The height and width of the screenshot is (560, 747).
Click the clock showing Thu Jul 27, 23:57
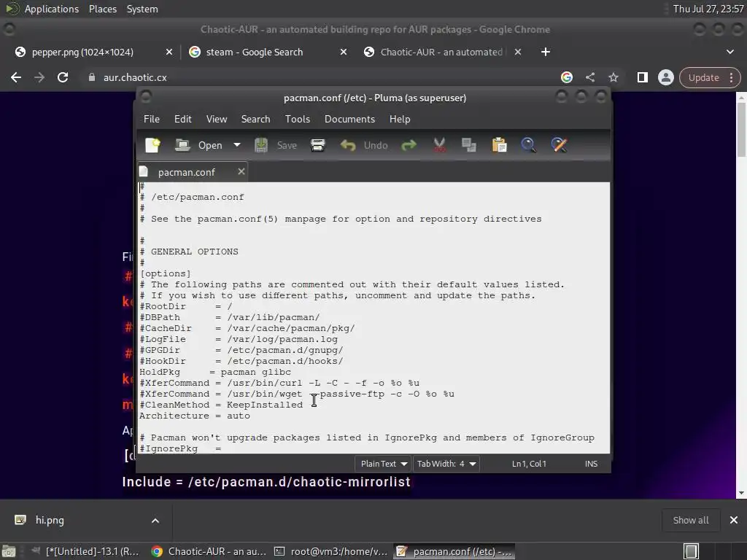[708, 9]
